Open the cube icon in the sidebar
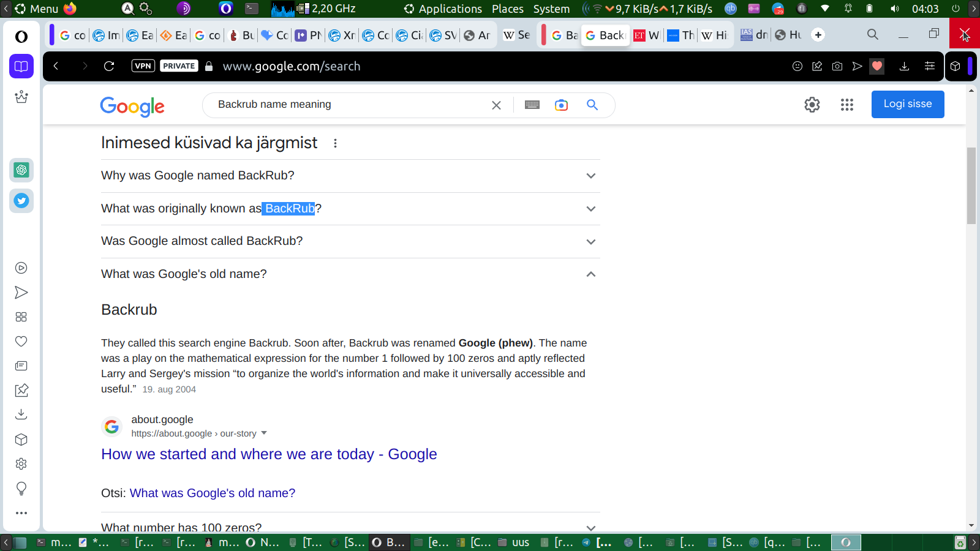The height and width of the screenshot is (551, 980). 21,439
